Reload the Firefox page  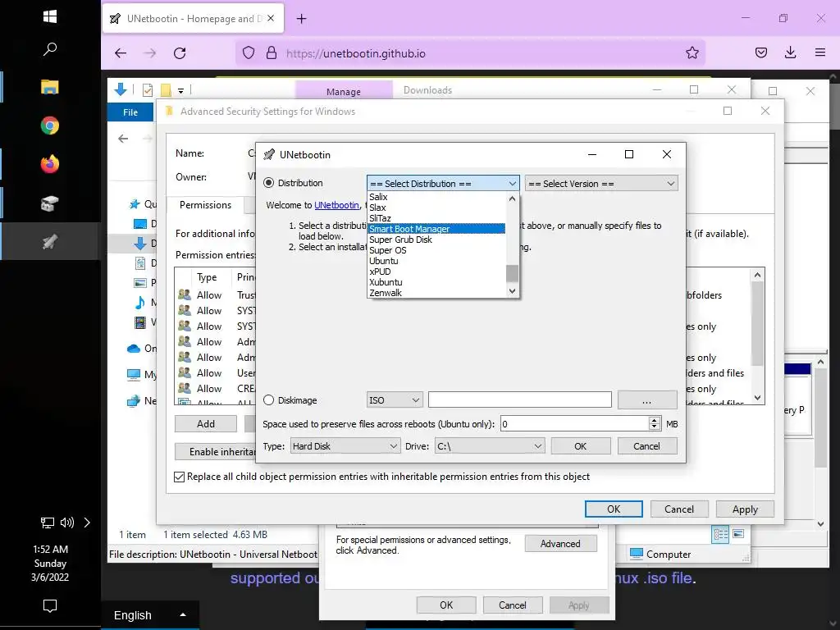pyautogui.click(x=180, y=53)
